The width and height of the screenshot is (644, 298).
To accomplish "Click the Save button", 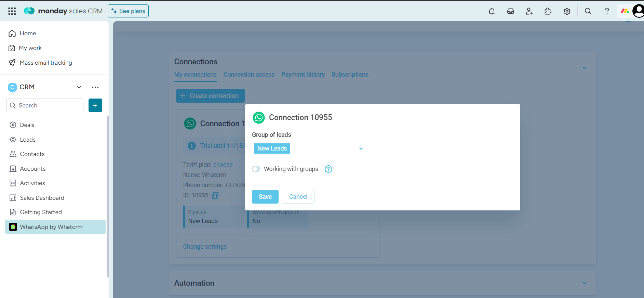I will (x=265, y=197).
